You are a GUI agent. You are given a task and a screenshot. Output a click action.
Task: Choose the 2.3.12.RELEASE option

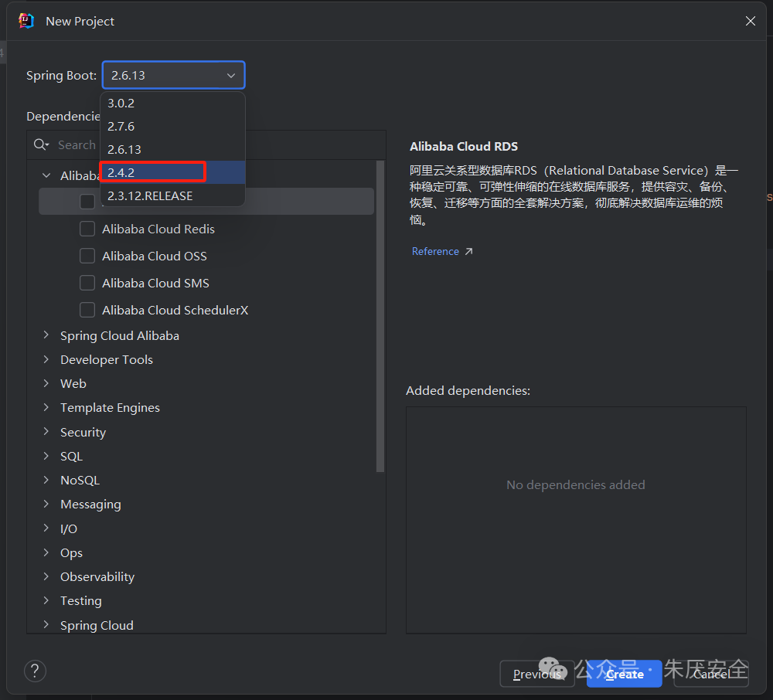(172, 195)
